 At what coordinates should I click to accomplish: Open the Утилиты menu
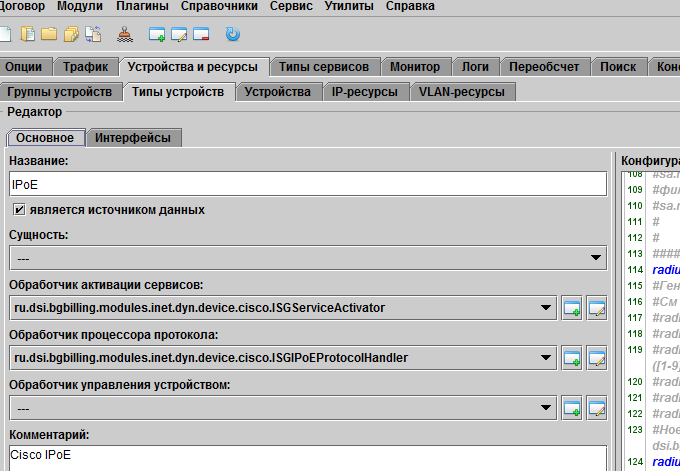tap(349, 6)
